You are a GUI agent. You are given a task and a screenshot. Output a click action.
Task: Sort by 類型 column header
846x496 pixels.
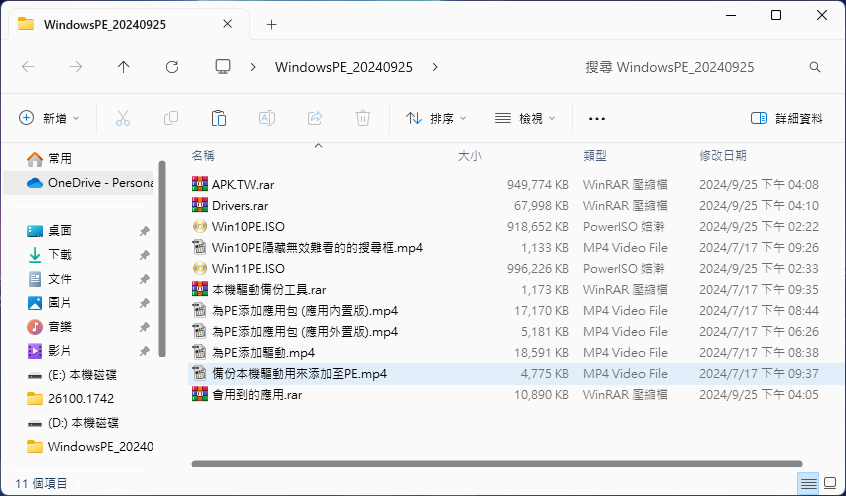pos(595,156)
